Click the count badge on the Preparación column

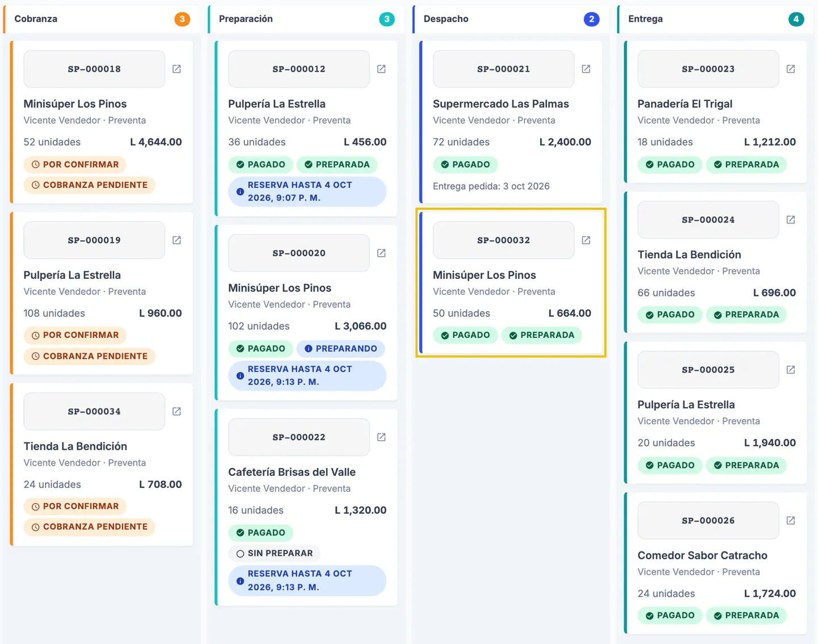(x=387, y=19)
